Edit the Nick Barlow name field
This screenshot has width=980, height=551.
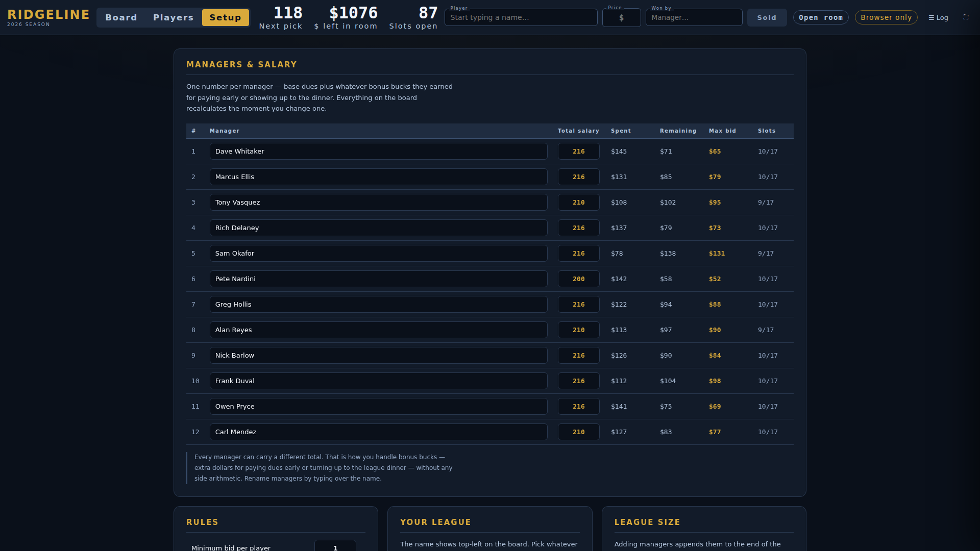point(378,356)
